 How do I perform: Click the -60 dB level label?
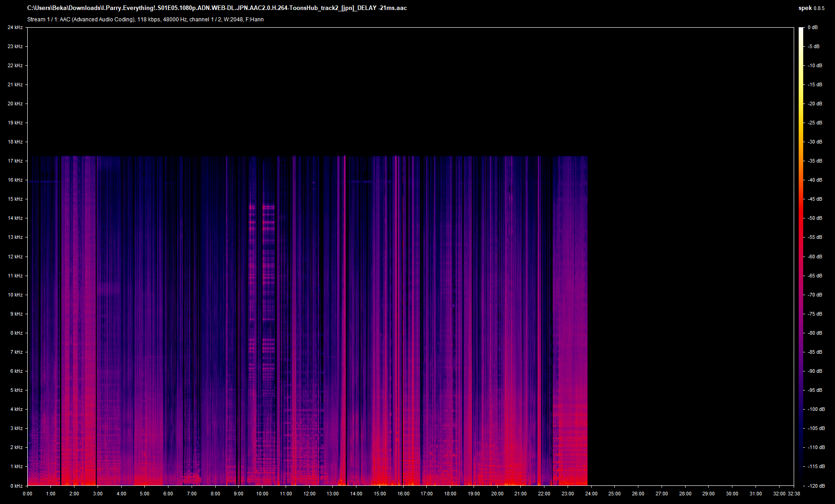[x=815, y=257]
